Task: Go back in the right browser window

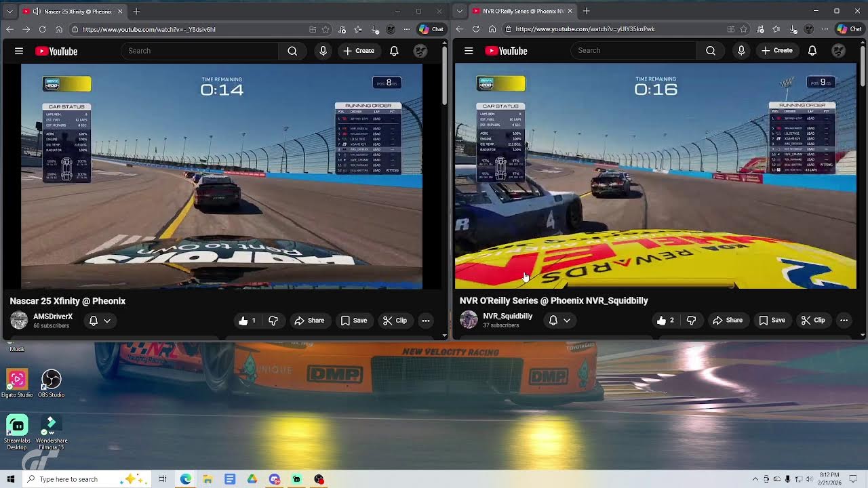Action: click(460, 29)
